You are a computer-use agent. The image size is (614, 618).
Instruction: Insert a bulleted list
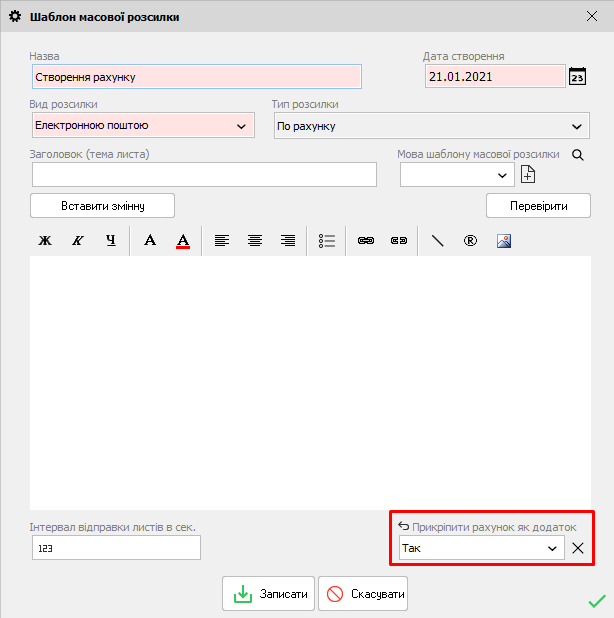327,241
